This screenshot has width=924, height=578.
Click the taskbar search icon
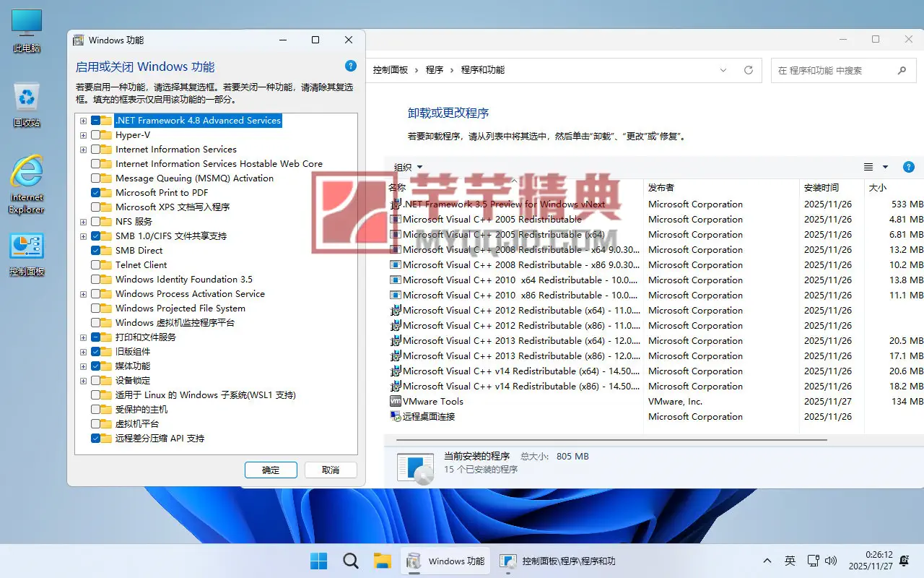(x=350, y=561)
